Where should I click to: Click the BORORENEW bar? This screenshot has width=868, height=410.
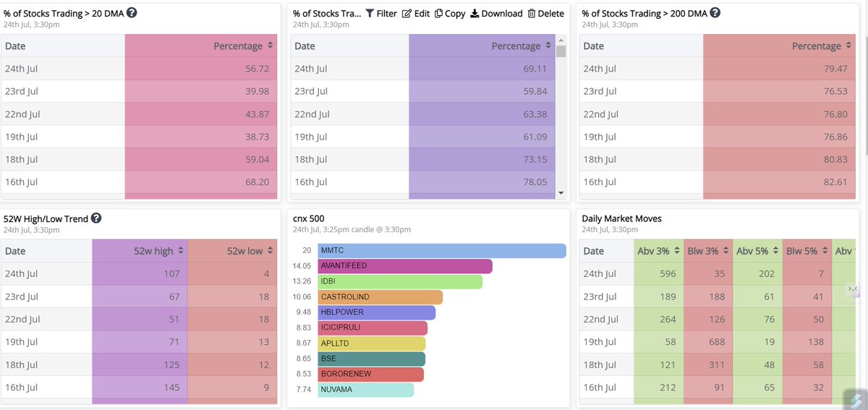pyautogui.click(x=370, y=374)
